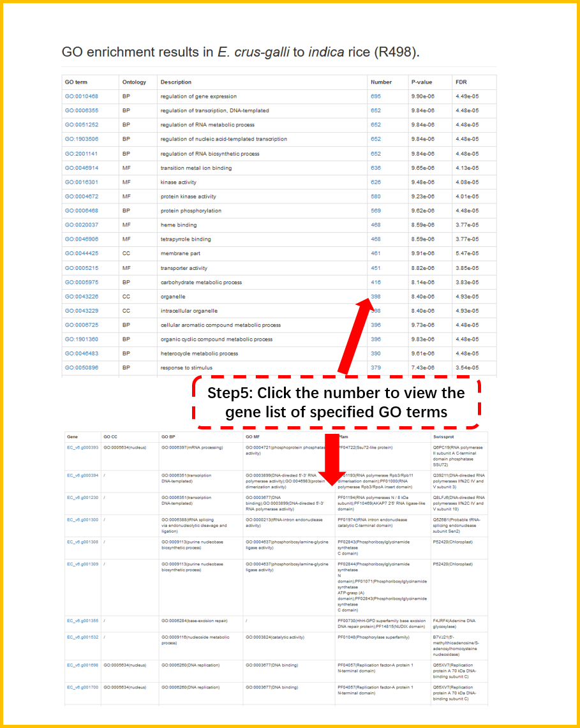The width and height of the screenshot is (580, 728).
Task: Select the GO:0020037 heme binding link
Action: click(x=81, y=225)
